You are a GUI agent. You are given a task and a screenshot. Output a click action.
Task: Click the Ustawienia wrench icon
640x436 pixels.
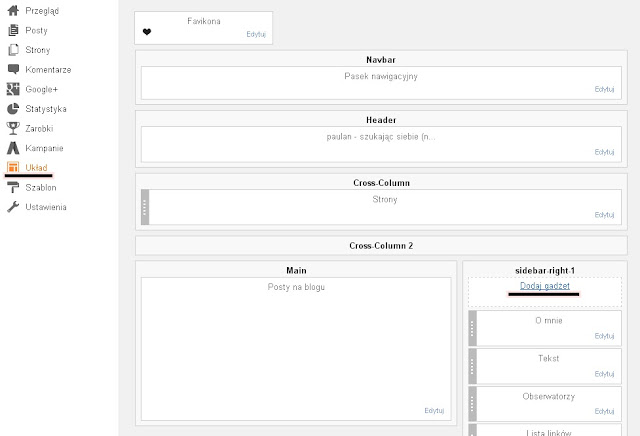(x=13, y=207)
